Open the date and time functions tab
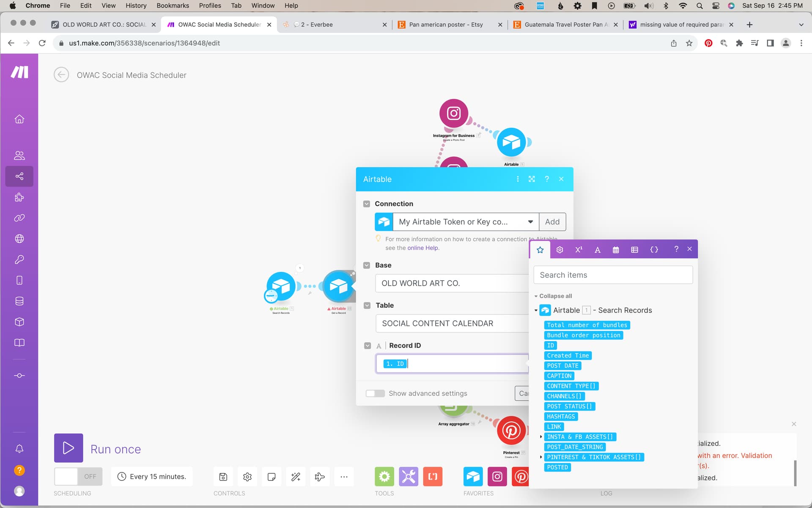Viewport: 812px width, 508px height. (616, 250)
